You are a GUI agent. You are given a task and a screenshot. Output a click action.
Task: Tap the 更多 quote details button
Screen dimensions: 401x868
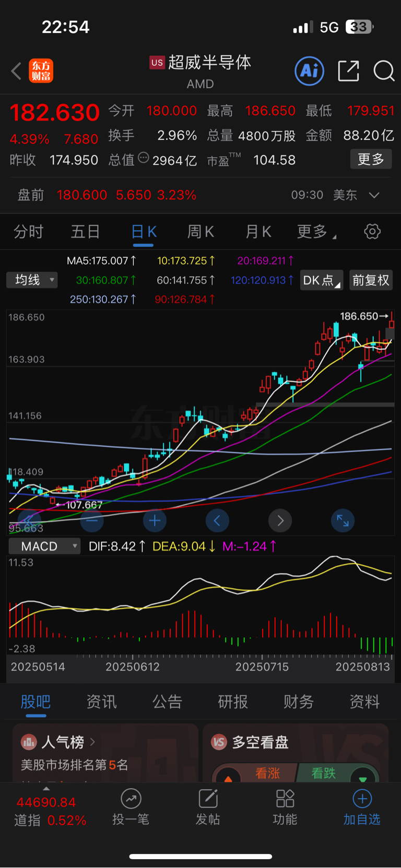pyautogui.click(x=371, y=159)
